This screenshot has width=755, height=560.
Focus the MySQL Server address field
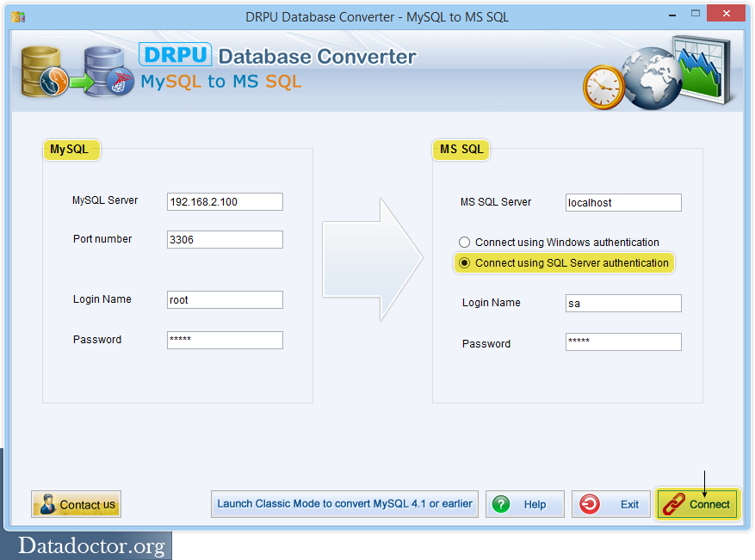click(x=225, y=201)
